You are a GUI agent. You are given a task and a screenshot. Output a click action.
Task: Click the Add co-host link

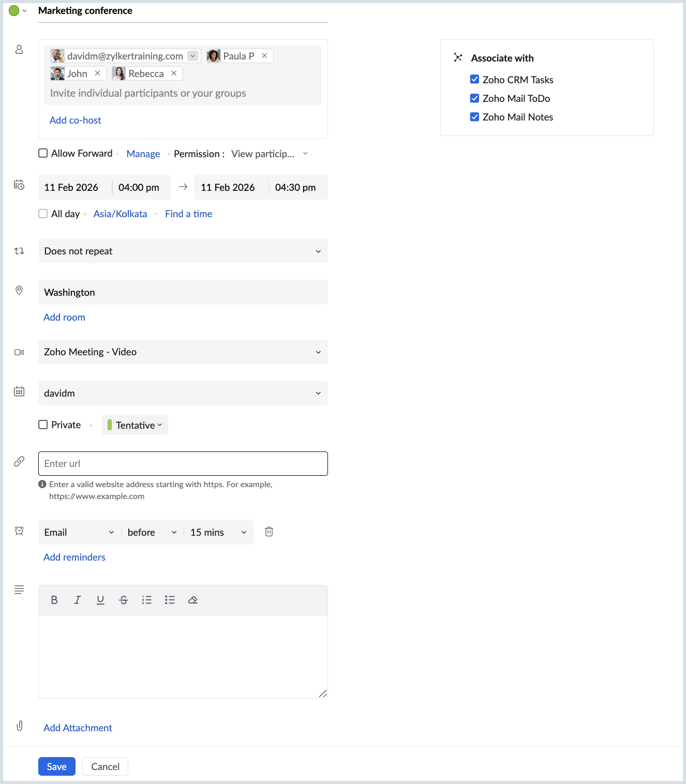(x=76, y=120)
